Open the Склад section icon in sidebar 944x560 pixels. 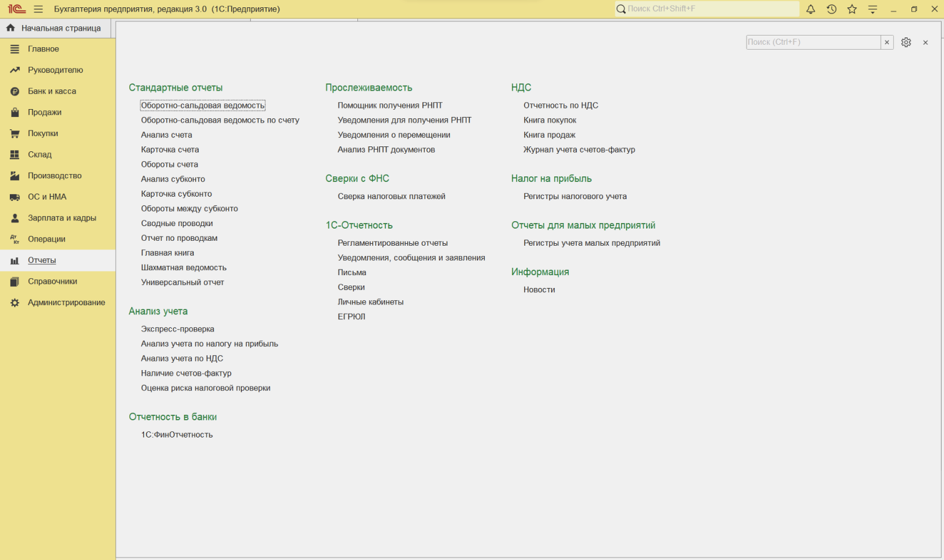coord(15,155)
